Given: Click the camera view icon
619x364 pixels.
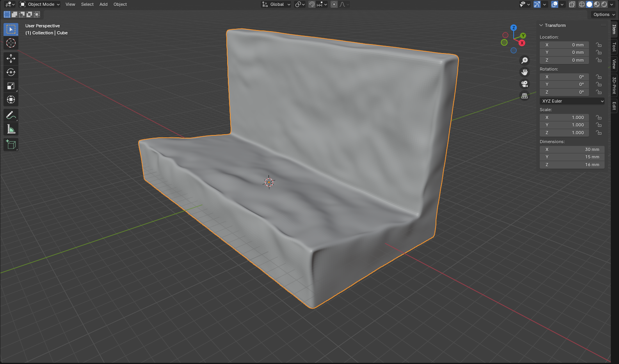Looking at the screenshot, I should 525,84.
